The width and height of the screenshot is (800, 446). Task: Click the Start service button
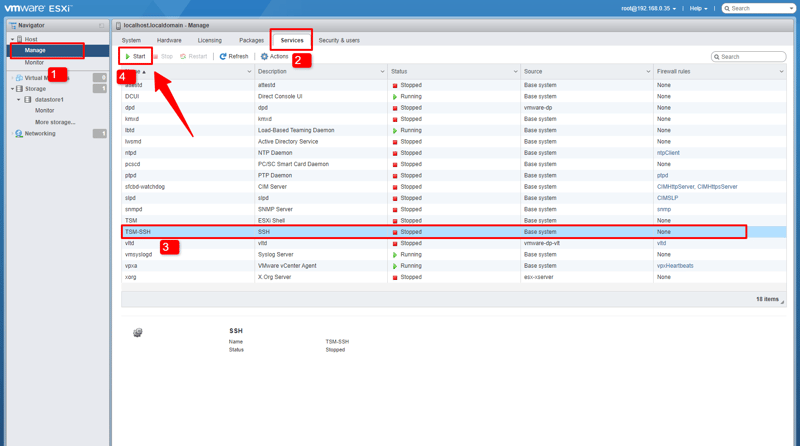tap(135, 57)
